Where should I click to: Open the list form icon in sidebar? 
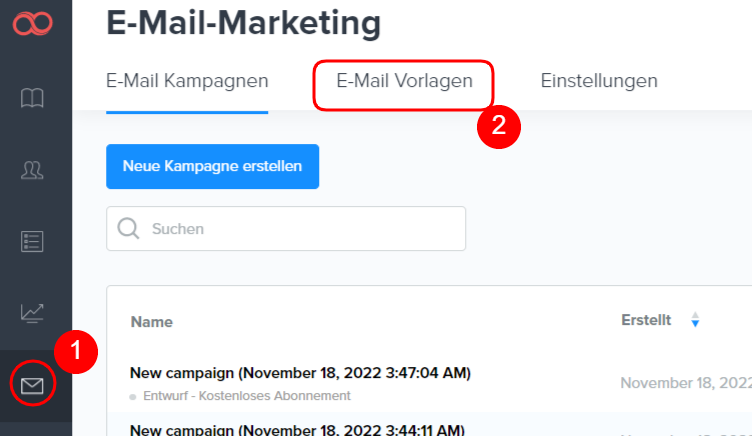tap(33, 241)
